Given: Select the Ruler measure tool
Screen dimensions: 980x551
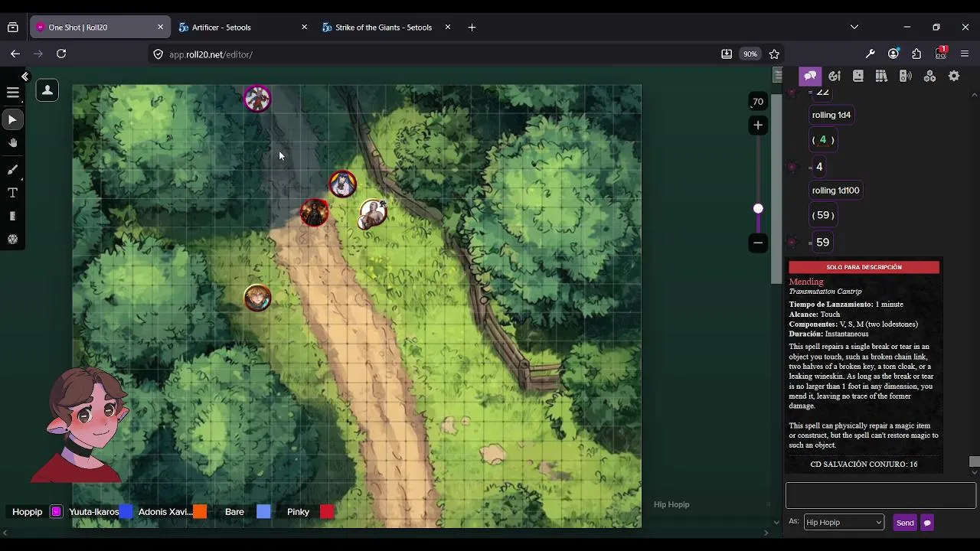Looking at the screenshot, I should [x=12, y=217].
